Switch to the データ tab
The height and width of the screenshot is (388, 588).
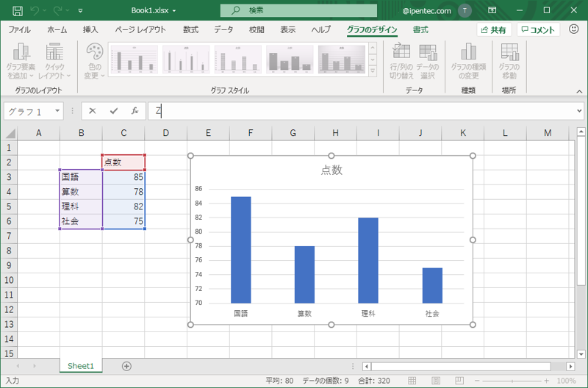click(x=223, y=29)
